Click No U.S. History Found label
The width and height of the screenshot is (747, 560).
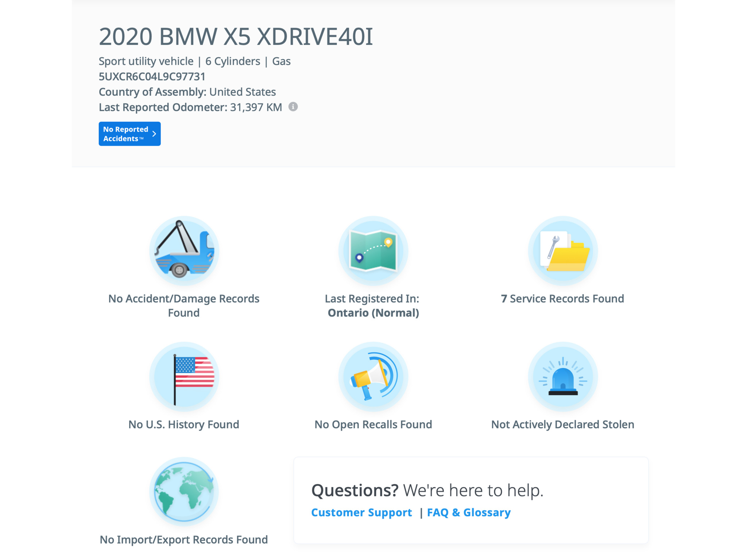(184, 424)
